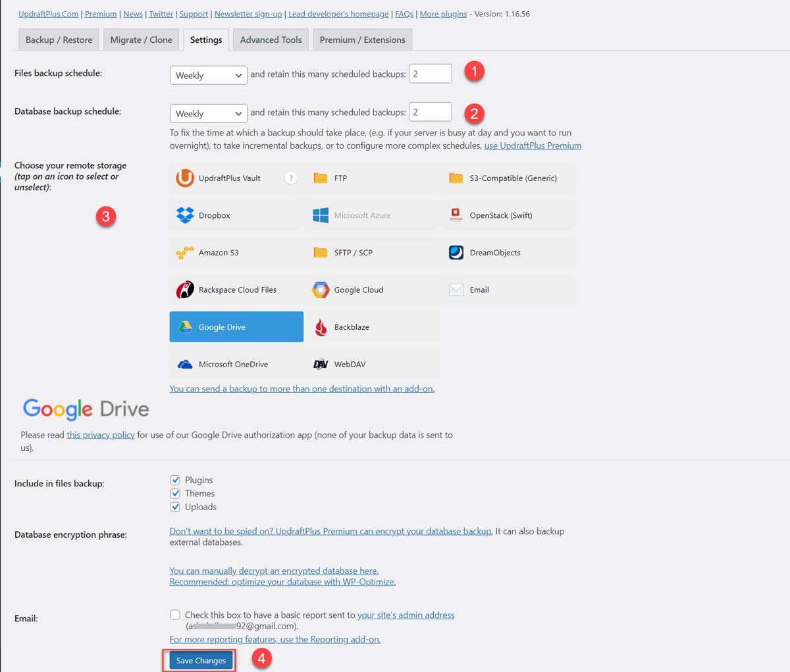Viewport: 790px width, 672px height.
Task: Select the Dropbox icon
Action: (x=185, y=215)
